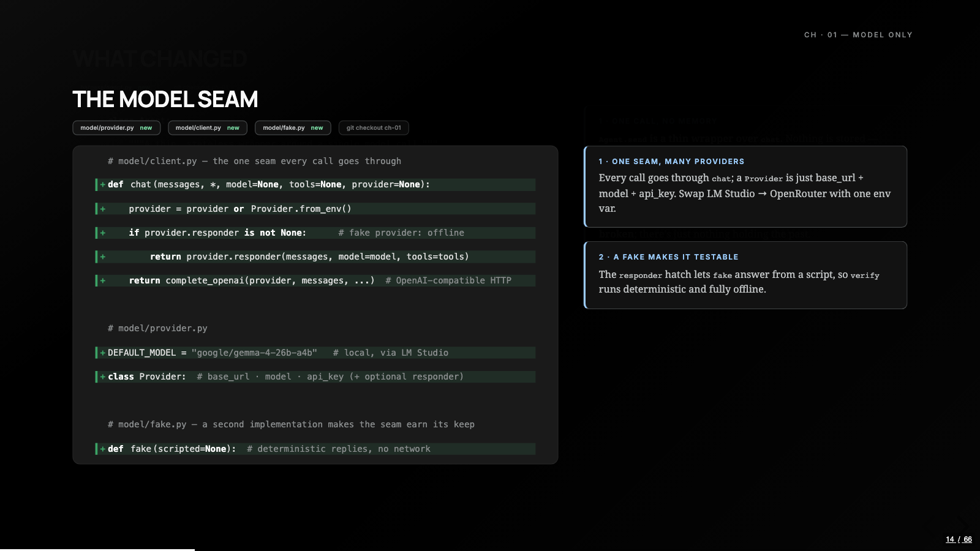The width and height of the screenshot is (980, 551).
Task: Open the ONE SEAM, MANY PROVIDERS card
Action: [x=745, y=187]
